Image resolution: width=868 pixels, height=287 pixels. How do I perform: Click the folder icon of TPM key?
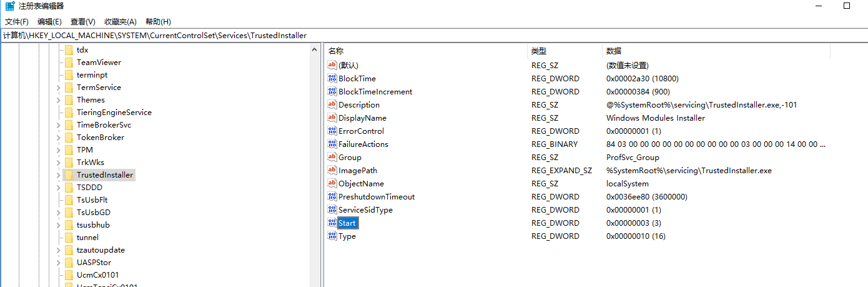click(x=69, y=150)
